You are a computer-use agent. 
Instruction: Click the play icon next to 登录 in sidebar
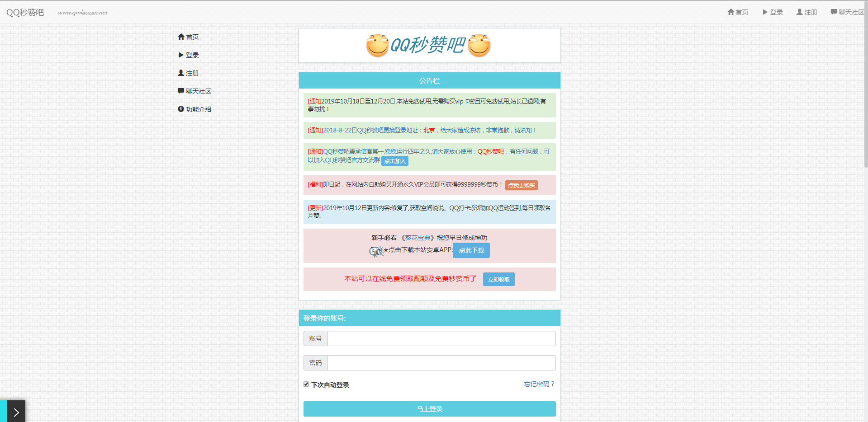point(181,55)
